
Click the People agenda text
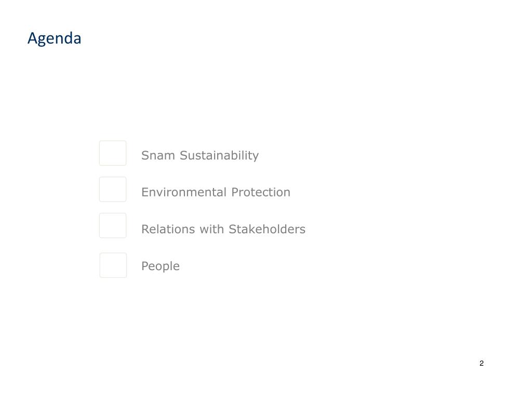[161, 267]
